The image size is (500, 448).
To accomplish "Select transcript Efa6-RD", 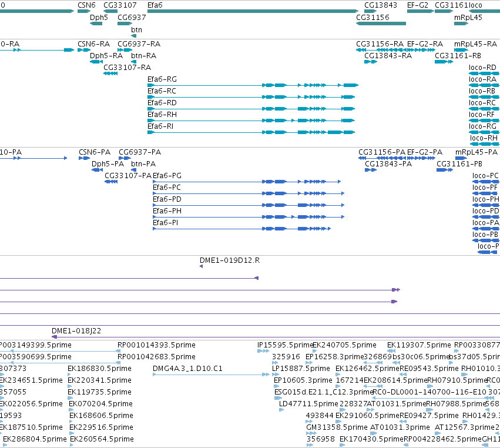I will tap(162, 103).
